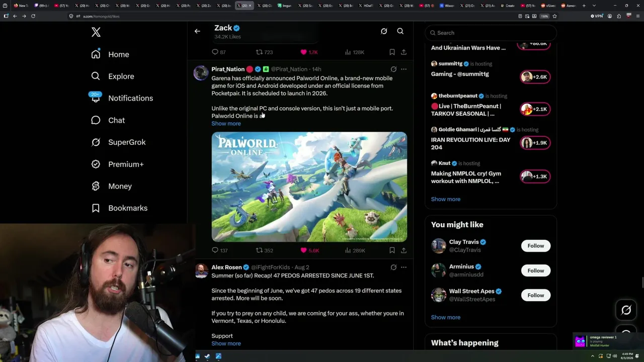Open the floating Grok button
Screen dimensions: 644x362
tap(626, 310)
